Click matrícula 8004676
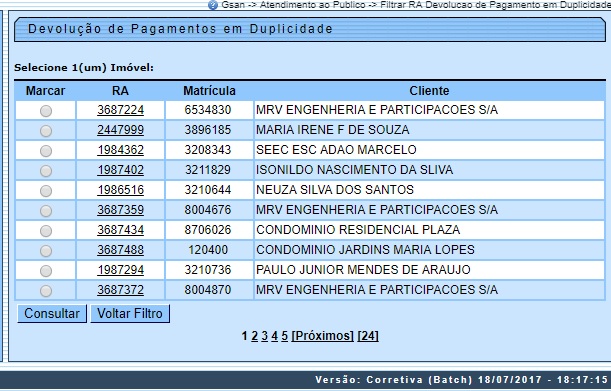This screenshot has height=391, width=611. point(208,210)
